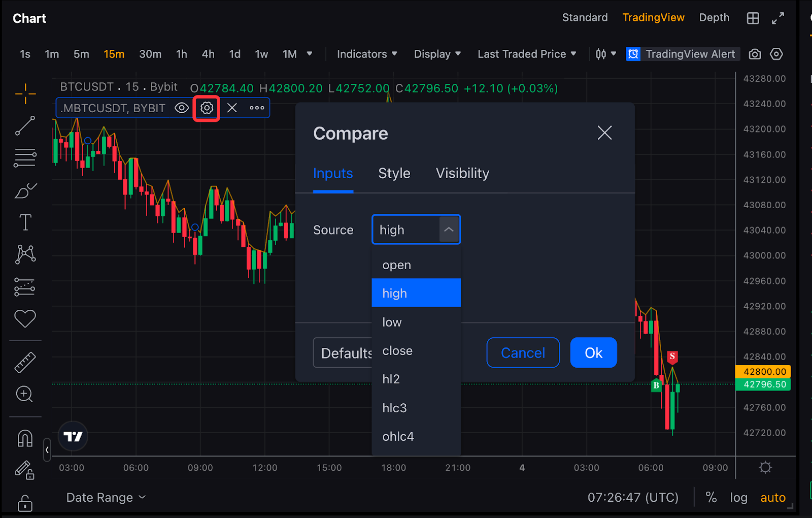Open the Last Traded Price dropdown

(526, 54)
